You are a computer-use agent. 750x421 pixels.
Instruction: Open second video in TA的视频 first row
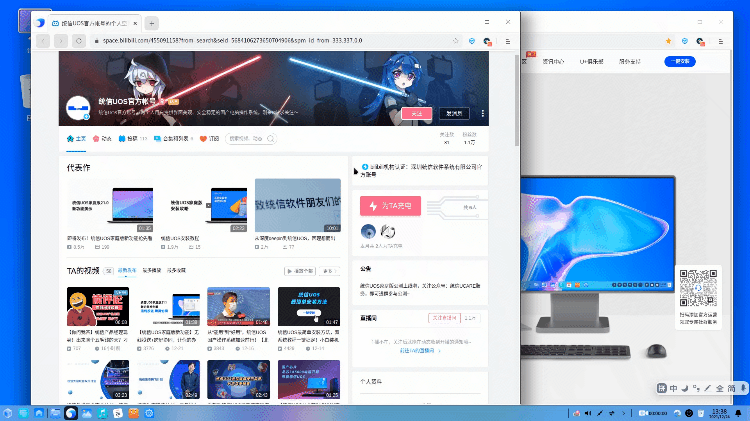coord(168,307)
